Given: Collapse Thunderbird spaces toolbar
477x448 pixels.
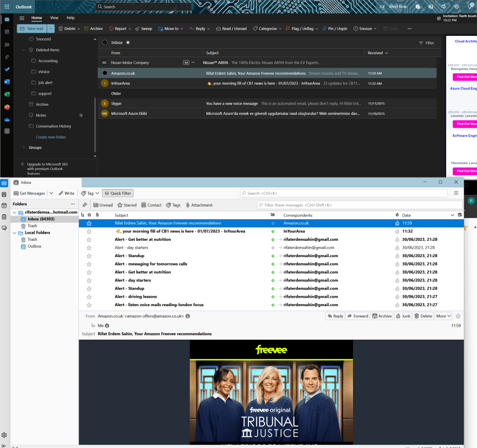Looking at the screenshot, I should pyautogui.click(x=4, y=446).
